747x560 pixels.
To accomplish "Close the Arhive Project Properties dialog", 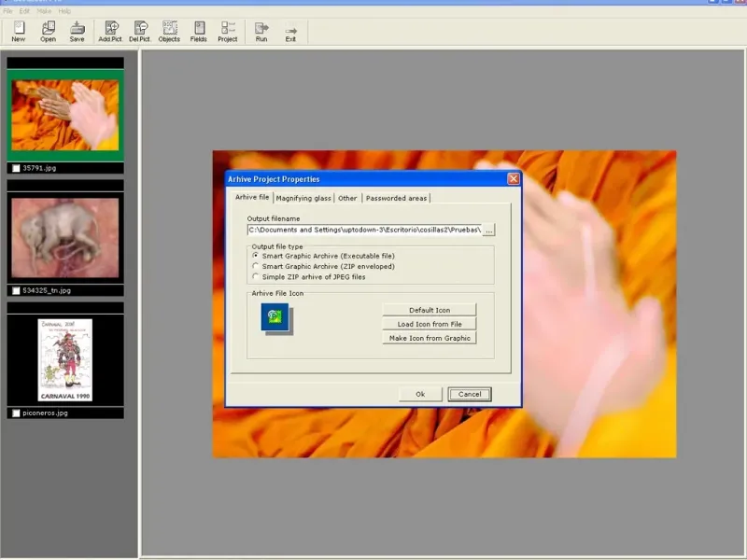I will tap(513, 178).
